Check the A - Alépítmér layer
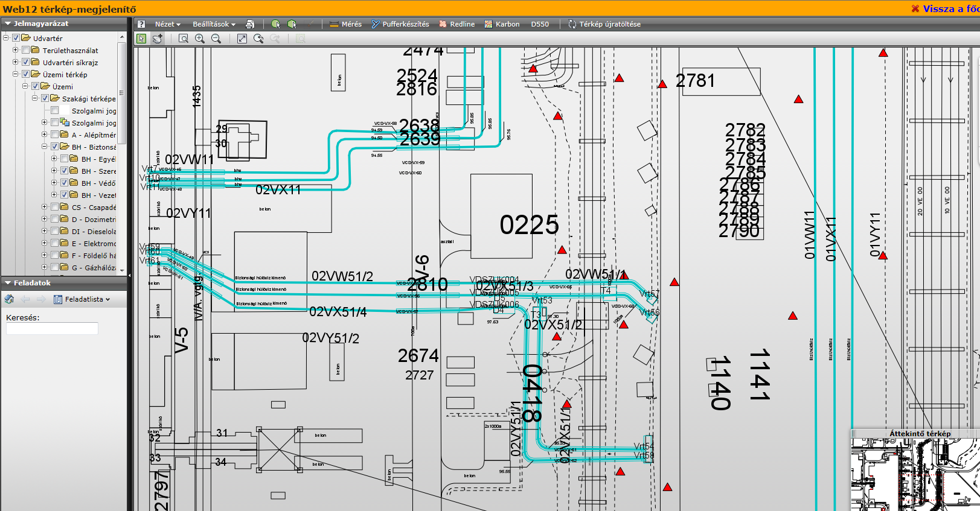 (x=55, y=135)
